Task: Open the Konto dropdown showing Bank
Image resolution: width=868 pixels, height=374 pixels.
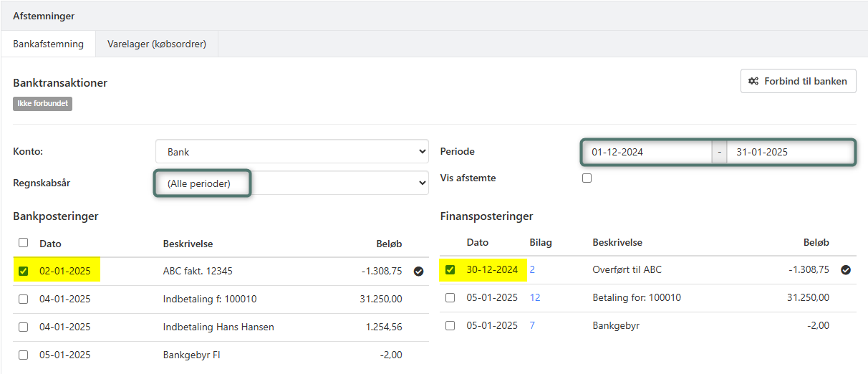Action: click(x=291, y=152)
